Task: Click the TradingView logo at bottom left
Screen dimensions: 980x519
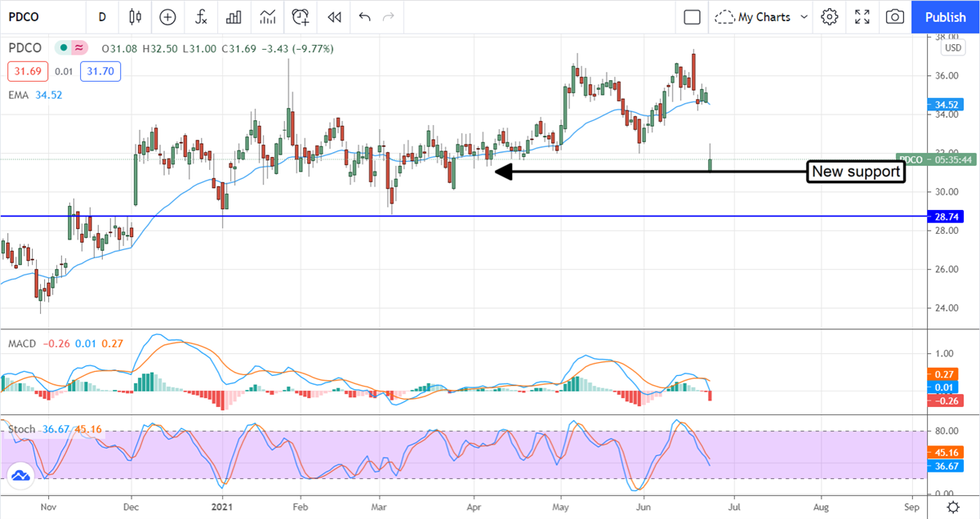Action: point(20,475)
